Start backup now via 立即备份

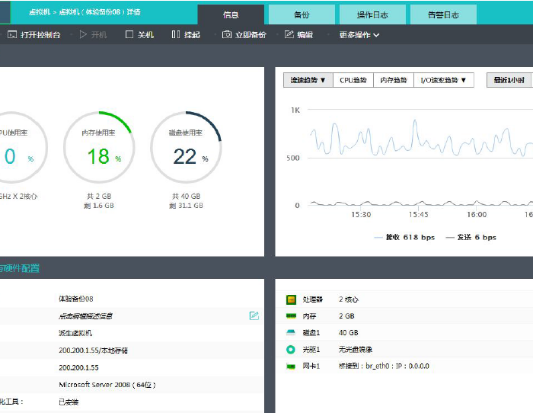pos(244,34)
